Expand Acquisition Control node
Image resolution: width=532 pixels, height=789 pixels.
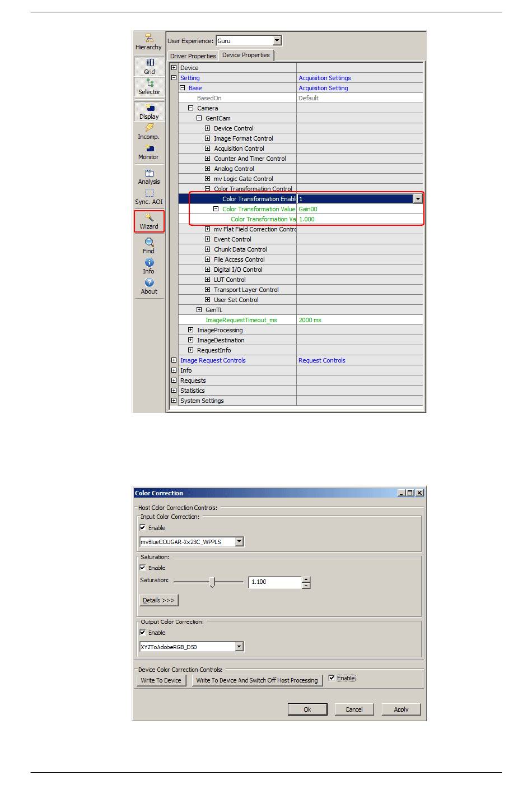207,148
